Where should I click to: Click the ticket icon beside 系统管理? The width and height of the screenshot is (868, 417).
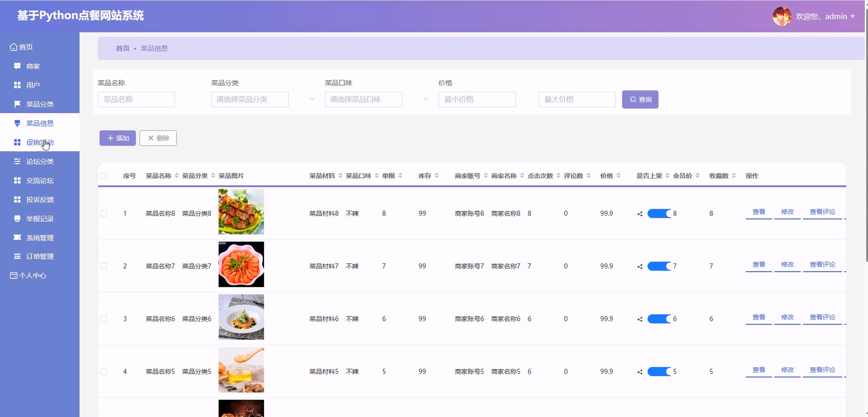pyautogui.click(x=17, y=238)
